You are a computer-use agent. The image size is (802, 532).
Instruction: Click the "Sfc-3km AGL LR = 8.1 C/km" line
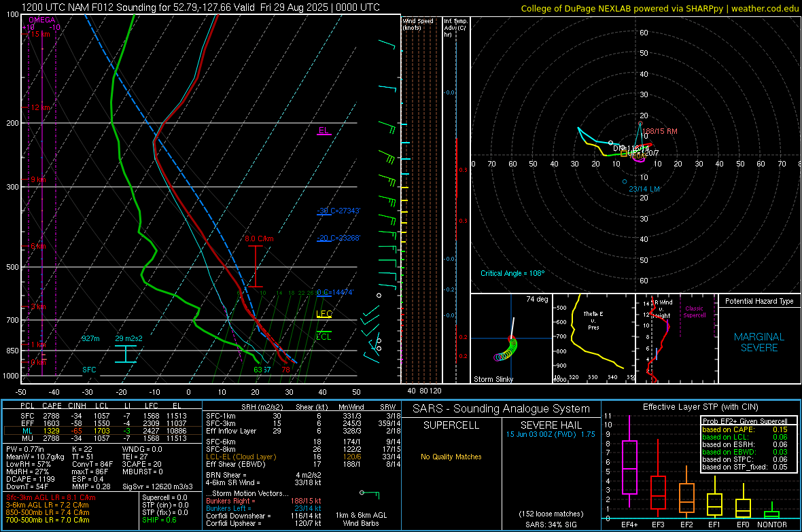pyautogui.click(x=51, y=497)
